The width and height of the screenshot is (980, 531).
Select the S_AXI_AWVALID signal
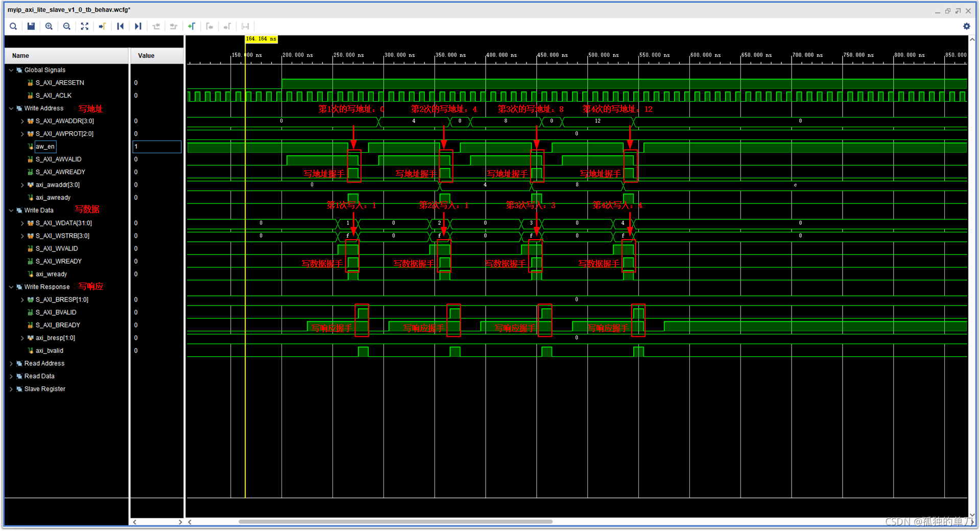[x=58, y=159]
